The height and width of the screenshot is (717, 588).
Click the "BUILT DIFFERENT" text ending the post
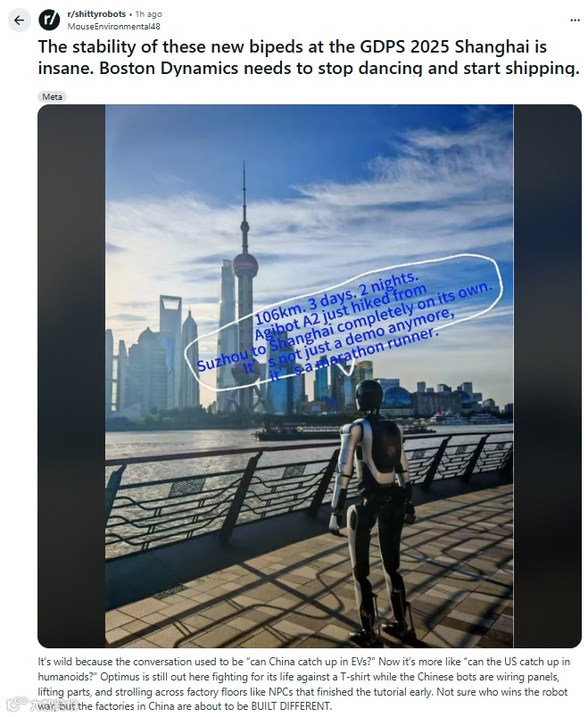(x=291, y=706)
